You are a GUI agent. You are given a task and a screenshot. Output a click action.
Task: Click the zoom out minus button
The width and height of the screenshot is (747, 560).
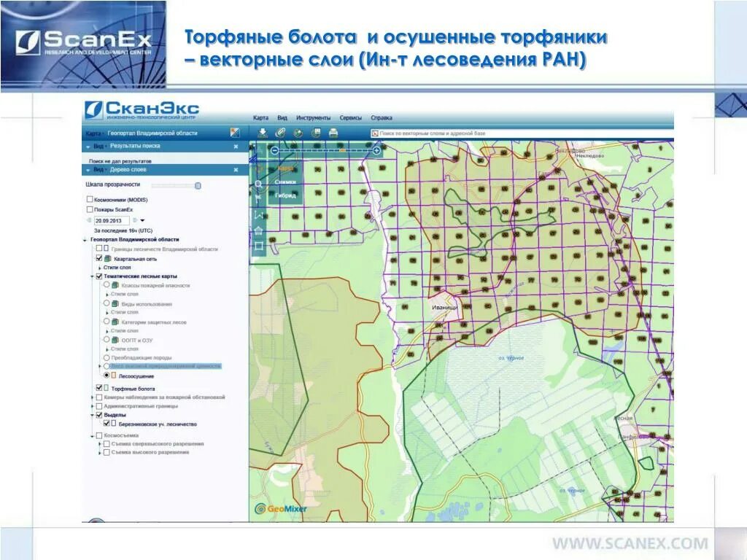coord(274,151)
